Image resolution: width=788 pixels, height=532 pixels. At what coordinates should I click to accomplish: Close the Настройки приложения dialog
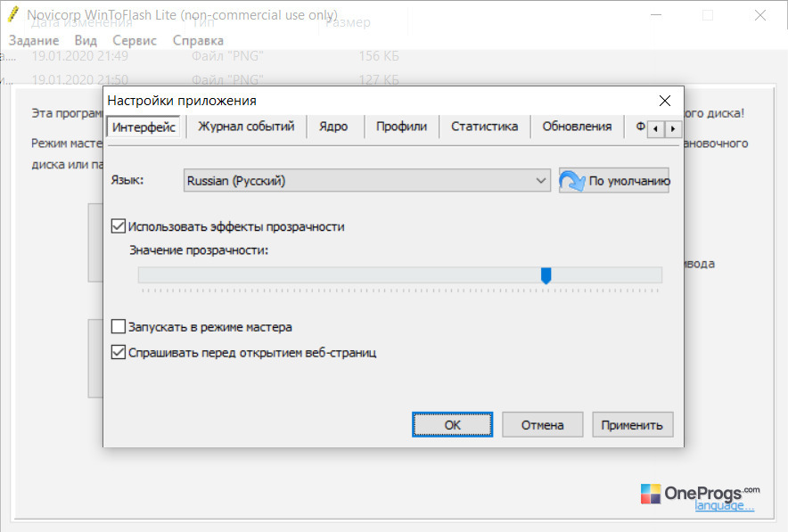coord(665,101)
